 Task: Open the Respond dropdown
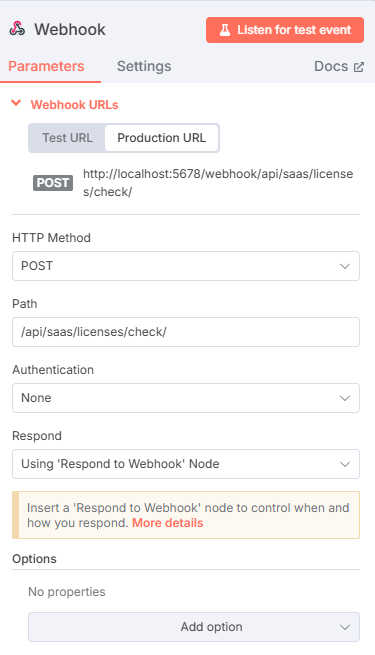[x=186, y=464]
